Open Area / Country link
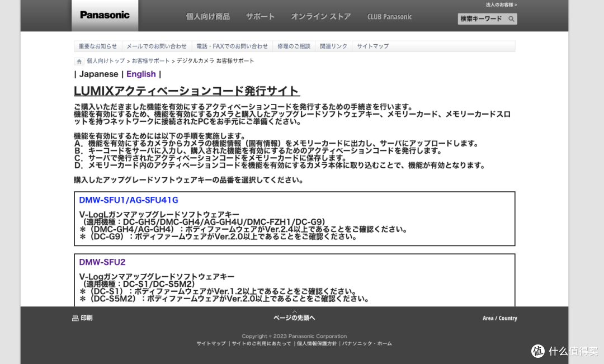This screenshot has height=364, width=604. [499, 318]
